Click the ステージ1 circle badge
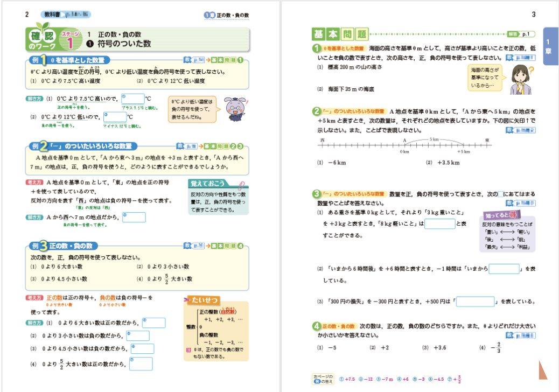This screenshot has height=392, width=559. point(70,39)
